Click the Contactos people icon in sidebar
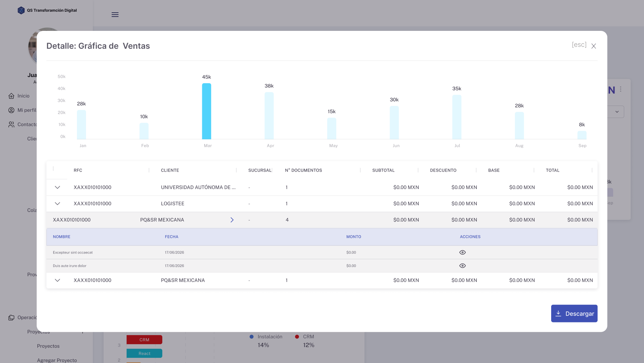 tap(11, 124)
